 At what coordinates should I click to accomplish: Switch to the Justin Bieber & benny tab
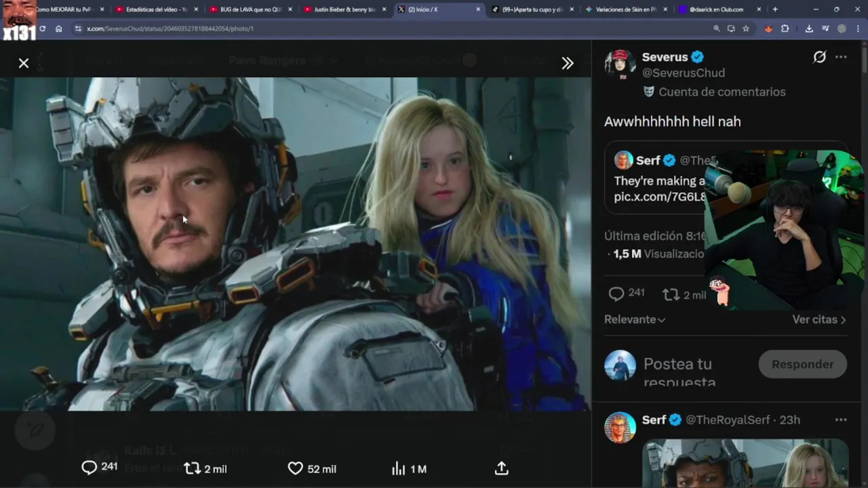(x=344, y=9)
